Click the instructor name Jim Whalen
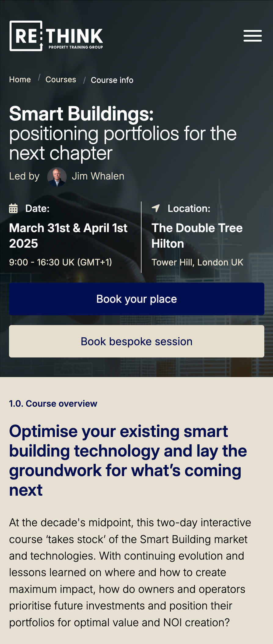This screenshot has height=644, width=273. 98,176
